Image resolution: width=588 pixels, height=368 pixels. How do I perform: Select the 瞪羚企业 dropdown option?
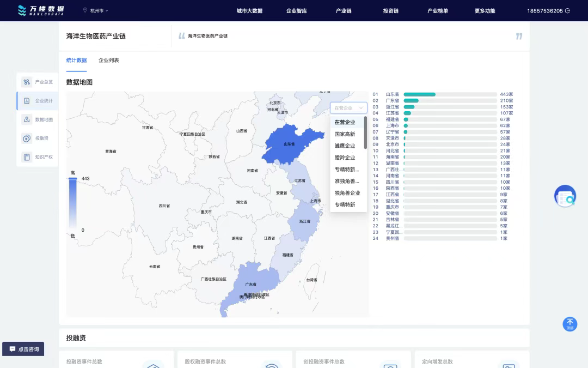tap(347, 158)
